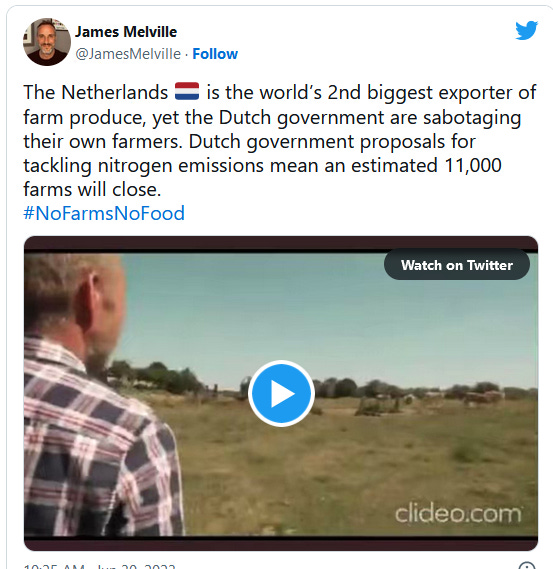
Task: Click the tweet timestamp below the video
Action: coord(99,566)
